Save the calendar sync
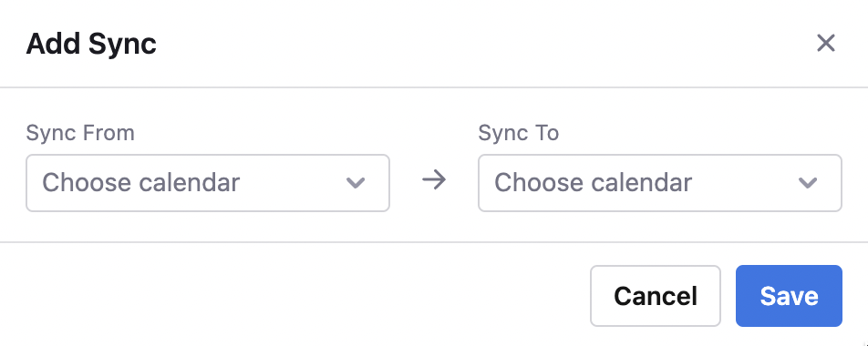Screen dimensions: 868x346 point(789,296)
